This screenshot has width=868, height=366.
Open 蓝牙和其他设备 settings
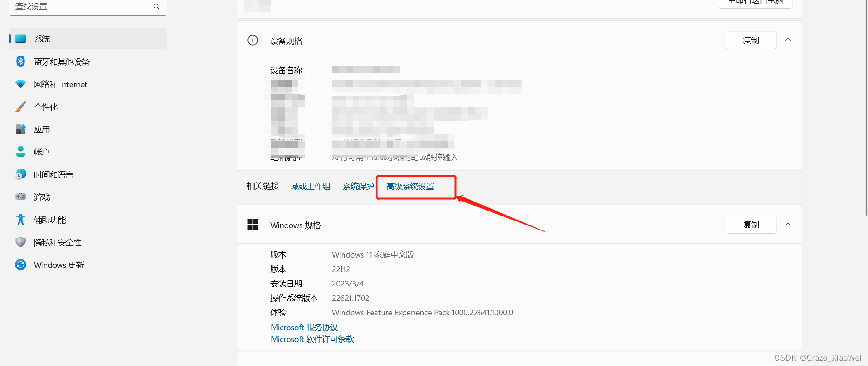tap(88, 61)
